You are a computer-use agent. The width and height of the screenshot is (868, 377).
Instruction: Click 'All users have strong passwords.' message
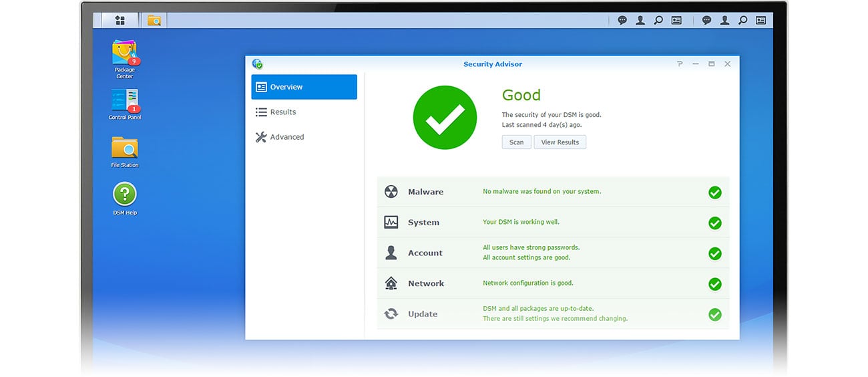point(531,247)
